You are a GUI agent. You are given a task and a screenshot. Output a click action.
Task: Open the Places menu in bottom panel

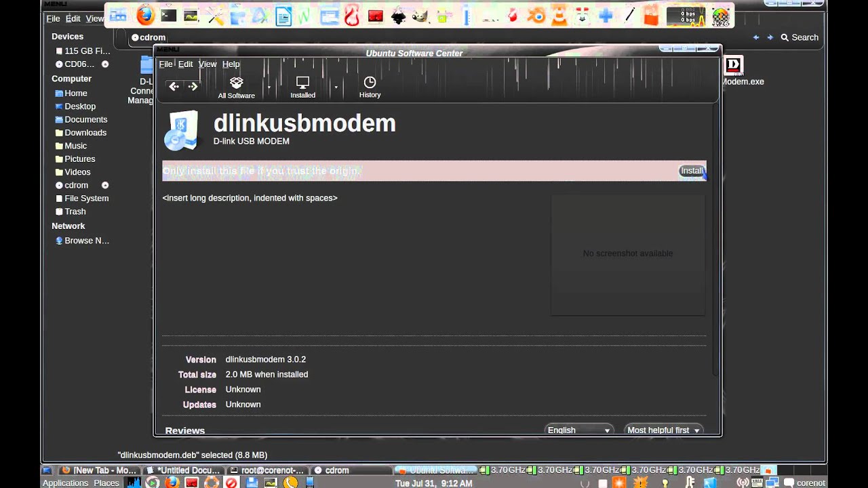[x=106, y=483]
